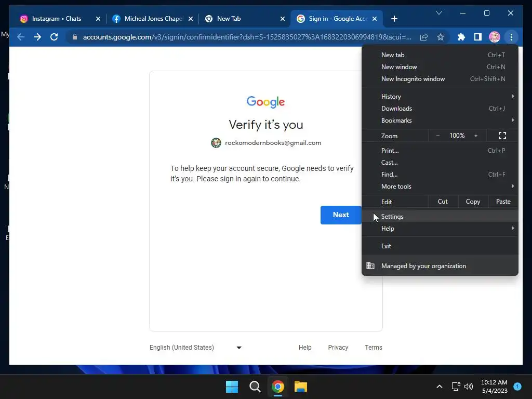Image resolution: width=532 pixels, height=399 pixels.
Task: Decrease zoom with the minus button
Action: point(437,136)
